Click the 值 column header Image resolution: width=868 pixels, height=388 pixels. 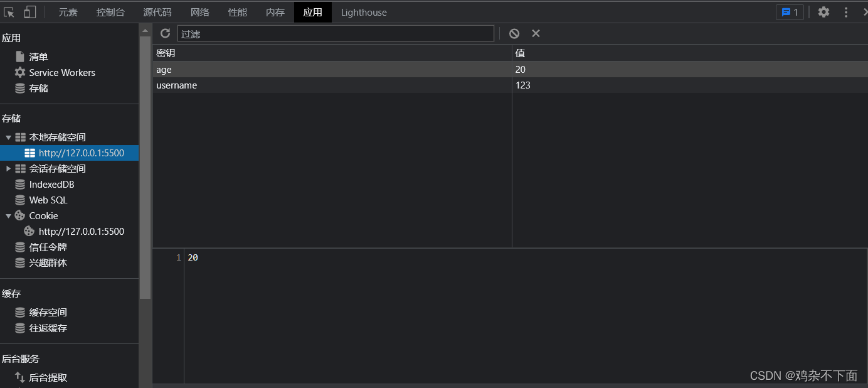click(x=690, y=53)
